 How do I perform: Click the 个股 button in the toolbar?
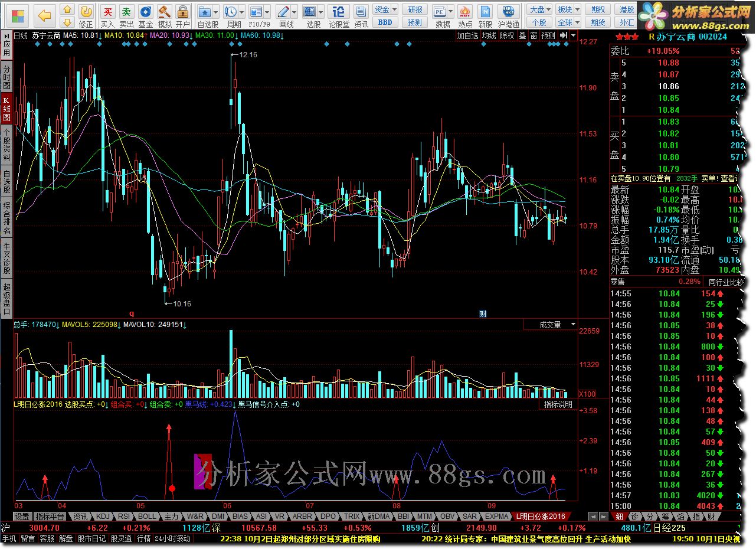539,22
